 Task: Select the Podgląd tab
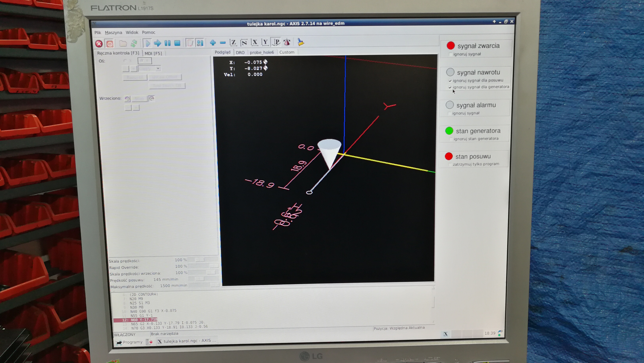tap(223, 52)
